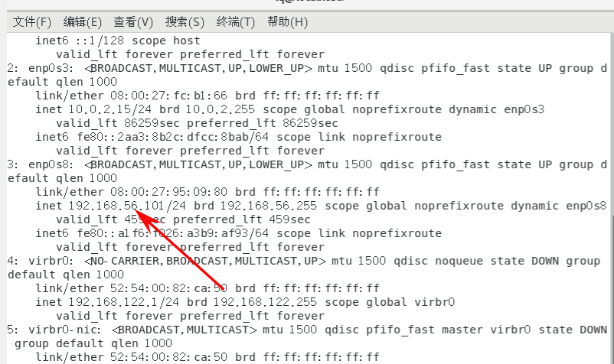Click the interface name enp0s3: in line 2
The width and height of the screenshot is (614, 364).
click(x=51, y=68)
